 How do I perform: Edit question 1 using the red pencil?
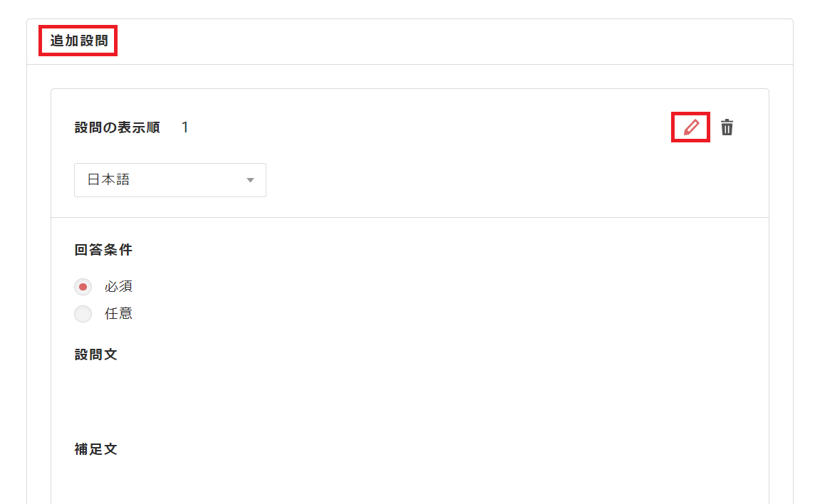tap(691, 127)
